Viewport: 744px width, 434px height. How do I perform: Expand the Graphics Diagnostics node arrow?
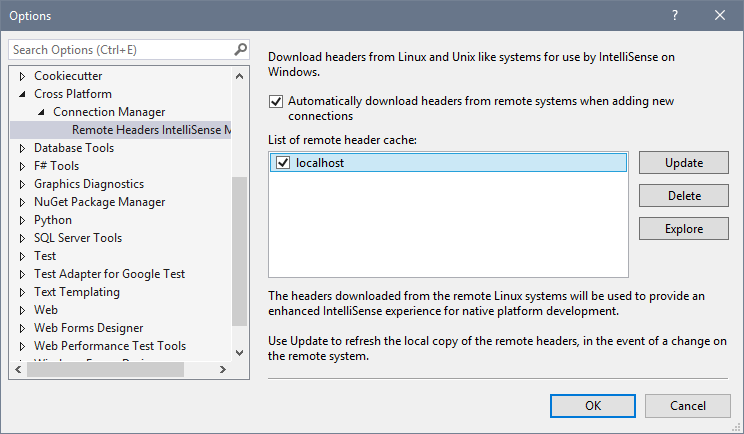22,184
